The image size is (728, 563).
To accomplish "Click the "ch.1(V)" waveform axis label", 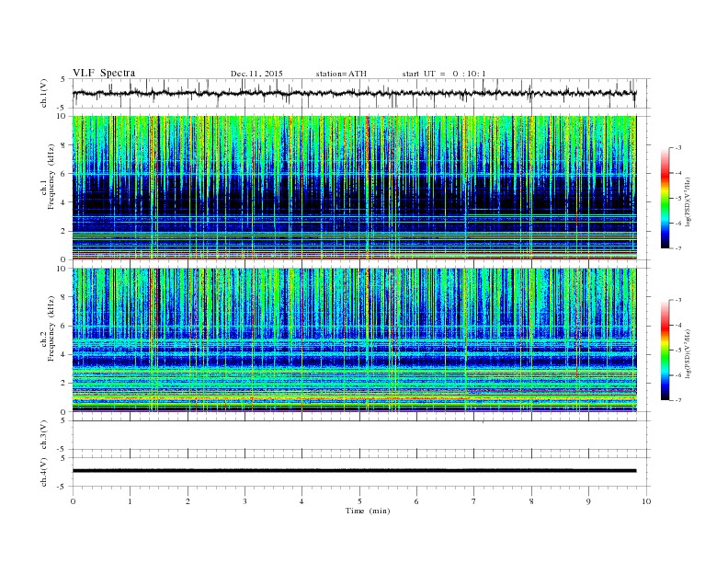I will (44, 93).
